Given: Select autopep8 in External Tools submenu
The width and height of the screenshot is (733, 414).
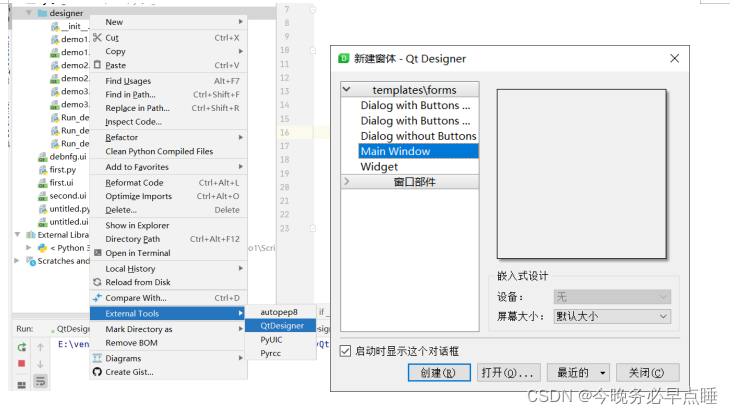Looking at the screenshot, I should pyautogui.click(x=280, y=312).
